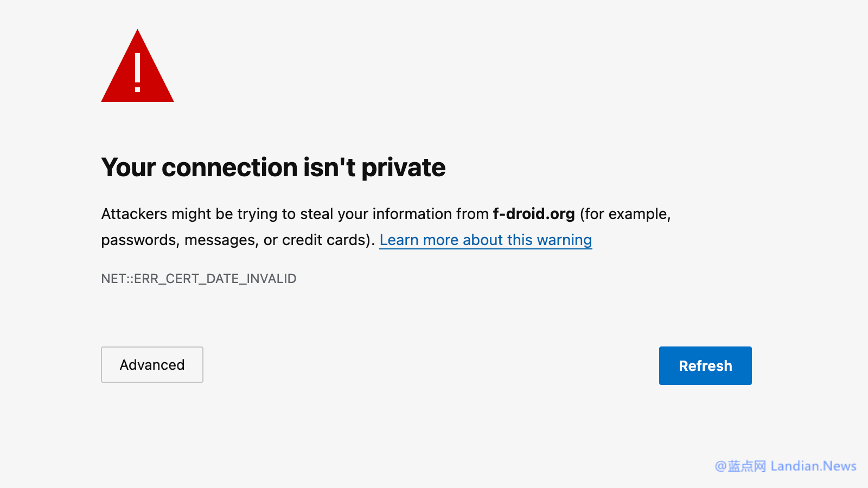Click the 蓝点网 watermark characters
Image resolution: width=868 pixels, height=488 pixels.
pyautogui.click(x=746, y=466)
